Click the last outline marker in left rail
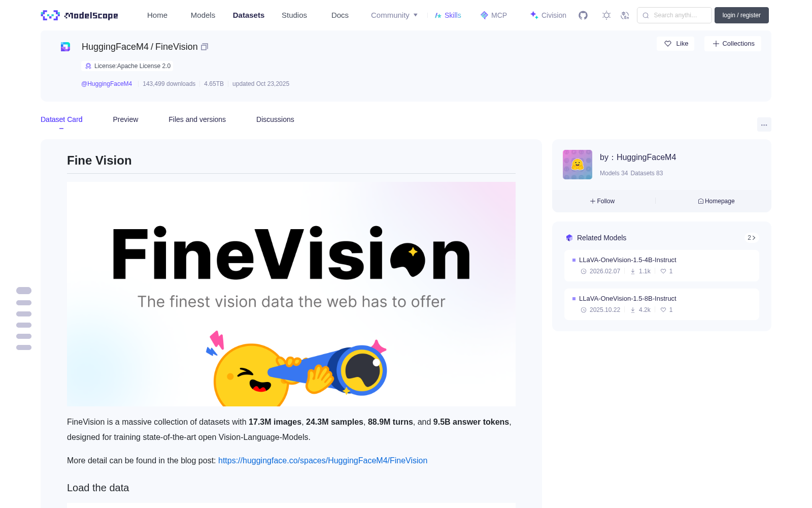Viewport: 812px width, 508px height. coord(24,347)
